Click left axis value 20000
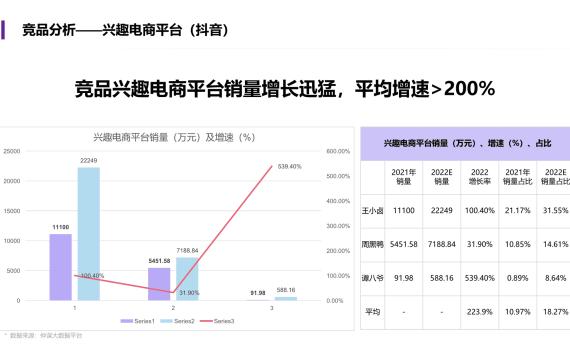This screenshot has width=570, height=360. pyautogui.click(x=12, y=181)
